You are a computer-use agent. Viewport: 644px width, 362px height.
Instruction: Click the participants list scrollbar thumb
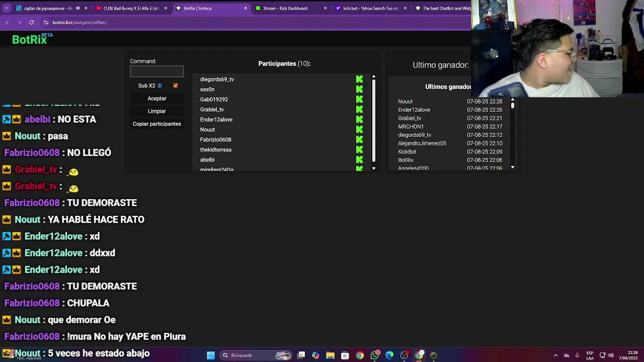[x=374, y=121]
